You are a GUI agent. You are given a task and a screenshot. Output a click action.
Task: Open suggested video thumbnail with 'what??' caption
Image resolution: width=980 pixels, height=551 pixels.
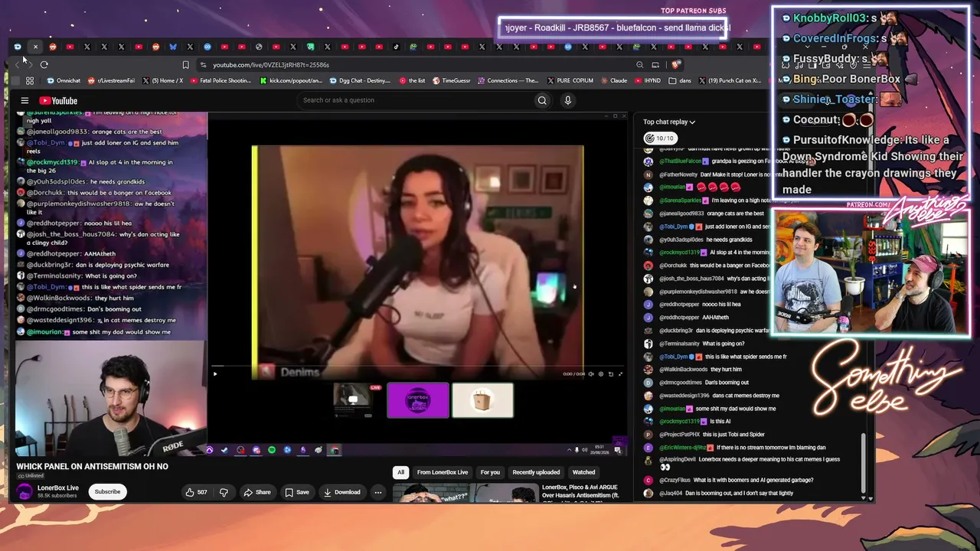pyautogui.click(x=464, y=494)
